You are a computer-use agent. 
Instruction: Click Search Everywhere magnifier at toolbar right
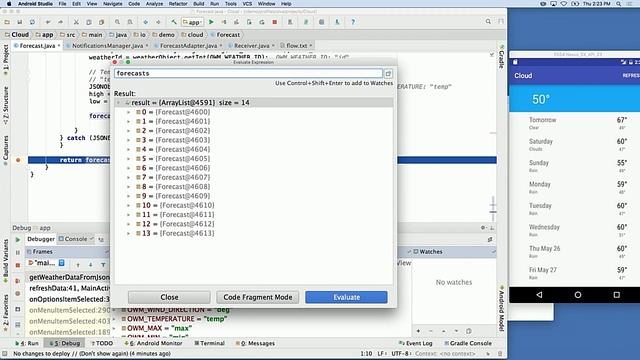488,22
